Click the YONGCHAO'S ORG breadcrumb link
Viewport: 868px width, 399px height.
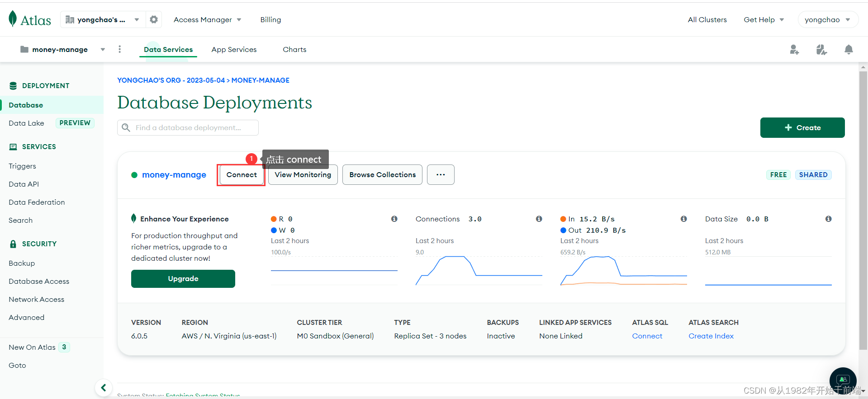click(171, 80)
